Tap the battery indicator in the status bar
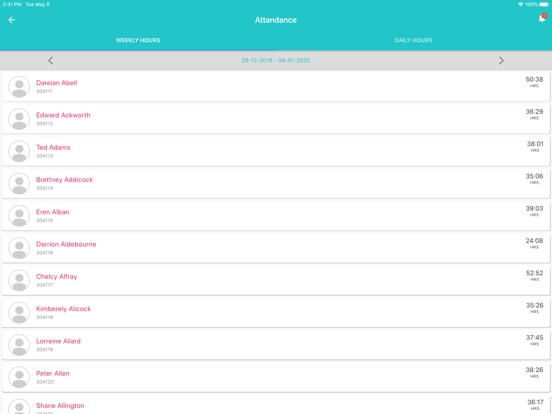 click(544, 5)
